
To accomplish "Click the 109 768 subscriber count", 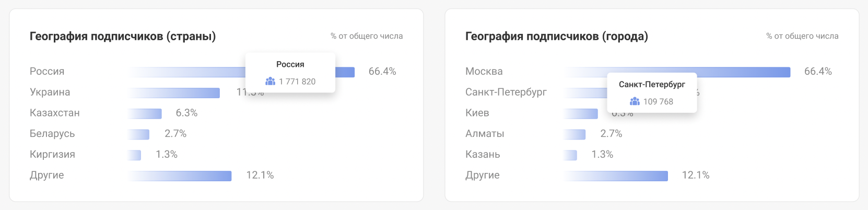I will point(658,101).
